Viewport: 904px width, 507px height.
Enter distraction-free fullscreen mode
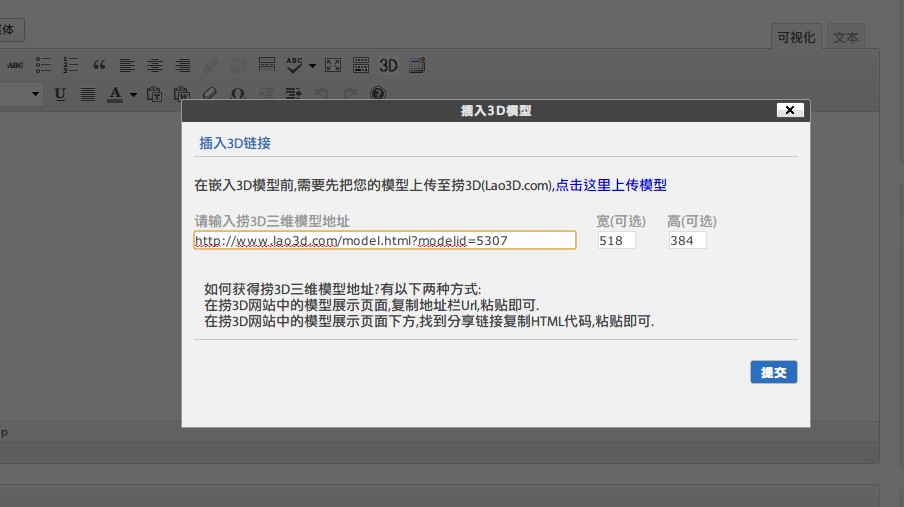pyautogui.click(x=333, y=65)
